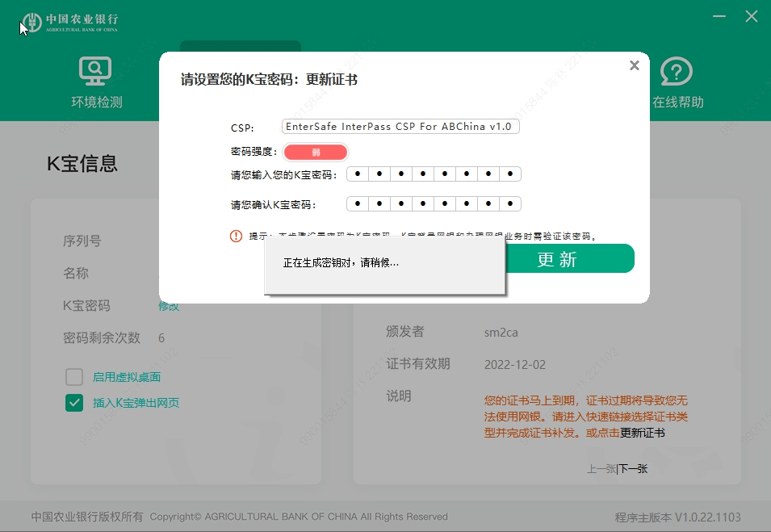Open the 在线帮助 online help tab
Viewport: 771px width, 532px height.
pos(677,82)
